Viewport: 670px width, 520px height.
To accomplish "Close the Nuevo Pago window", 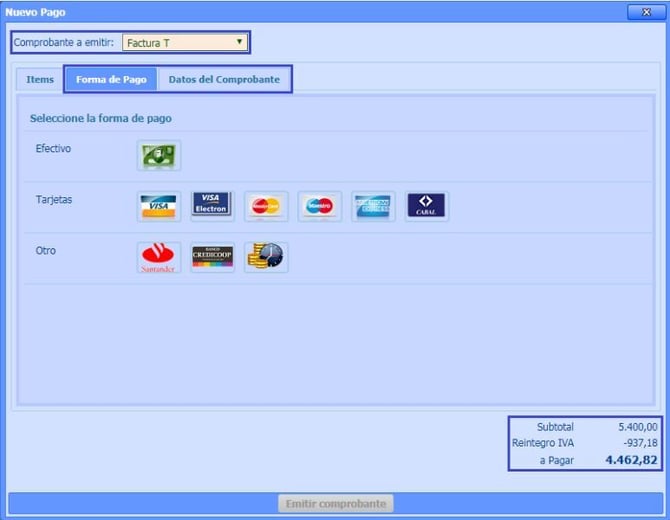I will click(646, 12).
